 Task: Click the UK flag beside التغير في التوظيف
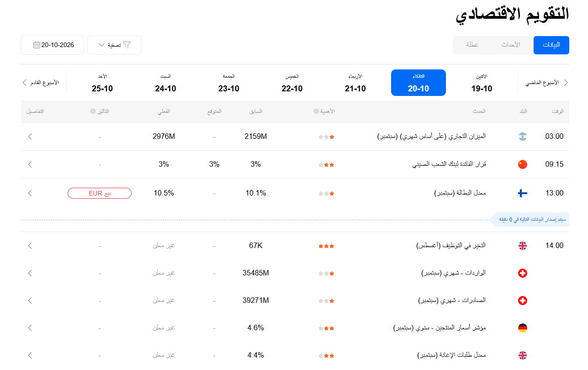tap(523, 246)
